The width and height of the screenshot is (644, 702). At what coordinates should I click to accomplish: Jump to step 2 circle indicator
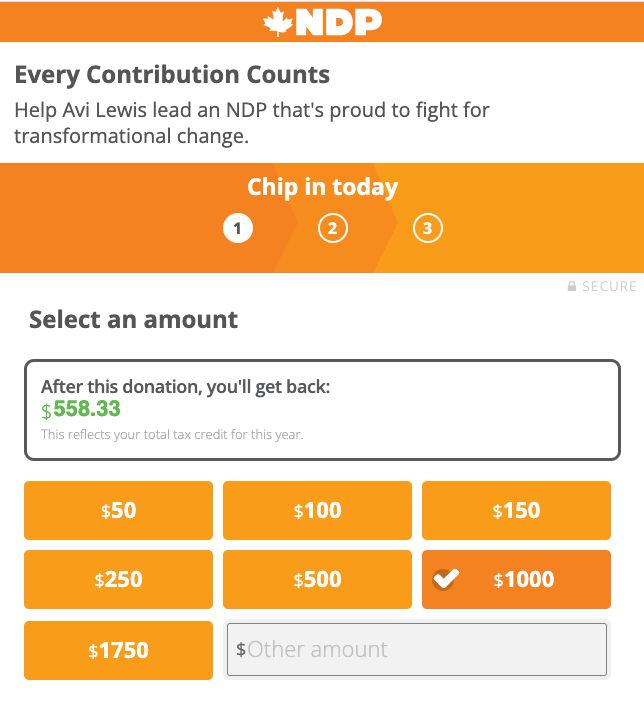(x=332, y=229)
